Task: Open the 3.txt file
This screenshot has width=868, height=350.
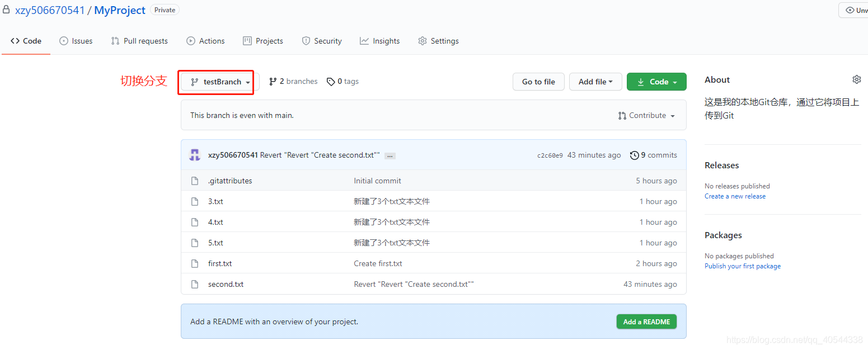Action: pos(215,201)
